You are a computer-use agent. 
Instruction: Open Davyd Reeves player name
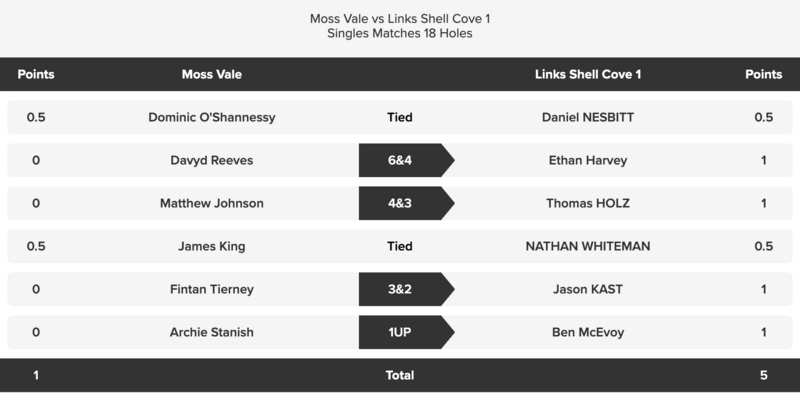click(212, 160)
